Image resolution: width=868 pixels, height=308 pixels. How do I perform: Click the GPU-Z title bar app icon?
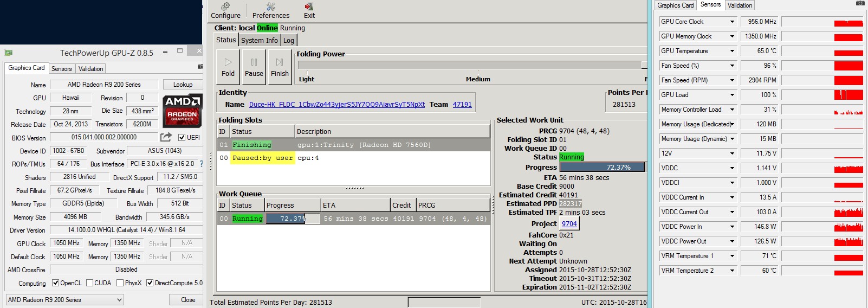(x=8, y=53)
